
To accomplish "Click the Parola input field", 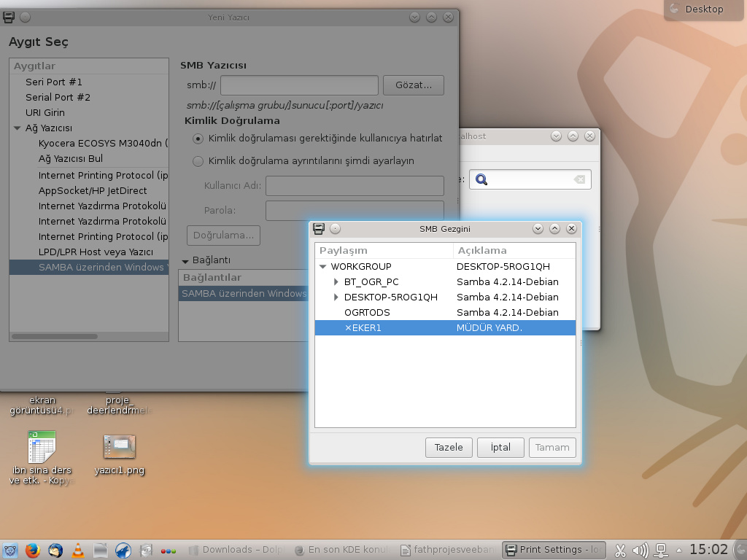I will [355, 211].
